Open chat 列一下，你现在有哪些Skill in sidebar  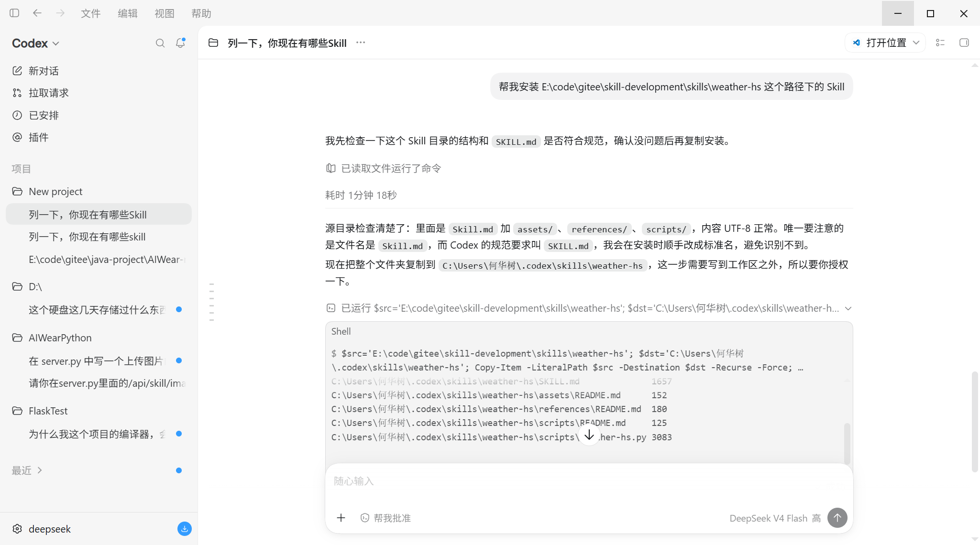99,215
